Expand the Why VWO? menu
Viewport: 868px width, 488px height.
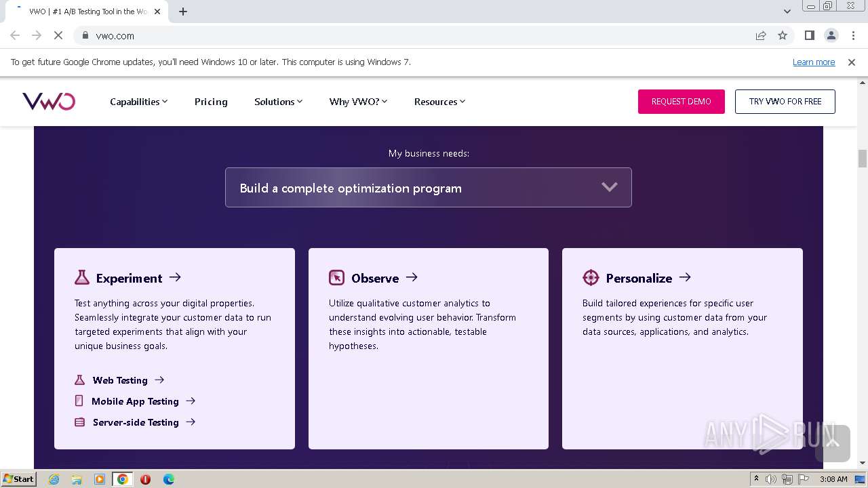358,102
